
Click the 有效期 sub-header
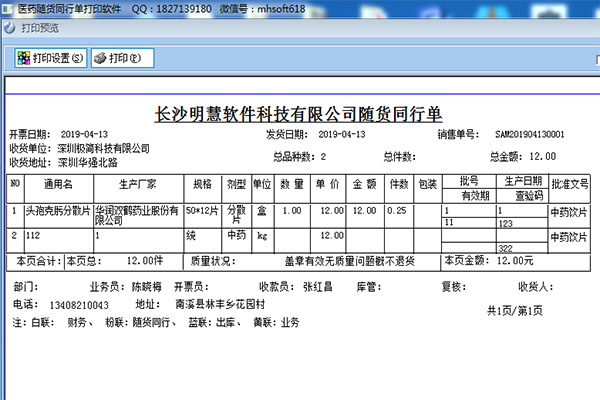coord(475,196)
